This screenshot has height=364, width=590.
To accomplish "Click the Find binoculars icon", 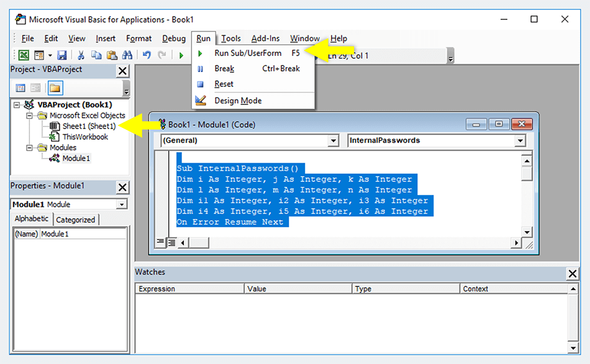I will (127, 55).
